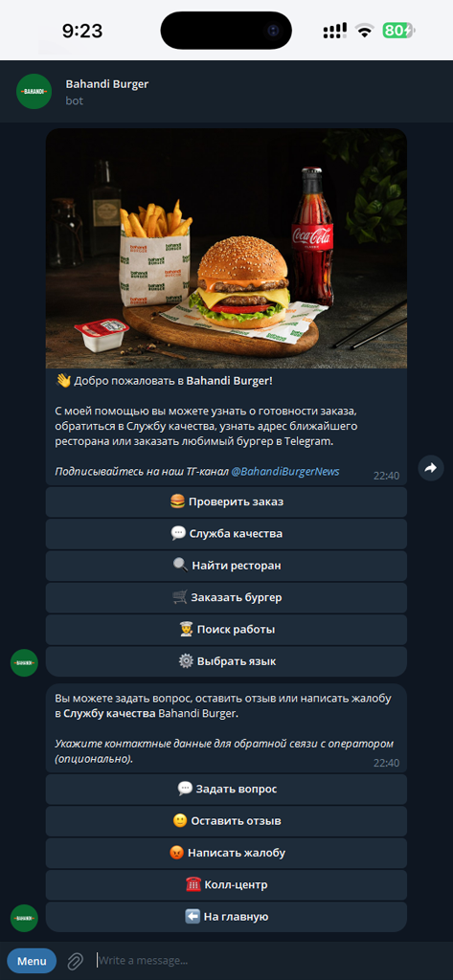
Task: Select 😐 Оставить отзыв
Action: point(226,820)
